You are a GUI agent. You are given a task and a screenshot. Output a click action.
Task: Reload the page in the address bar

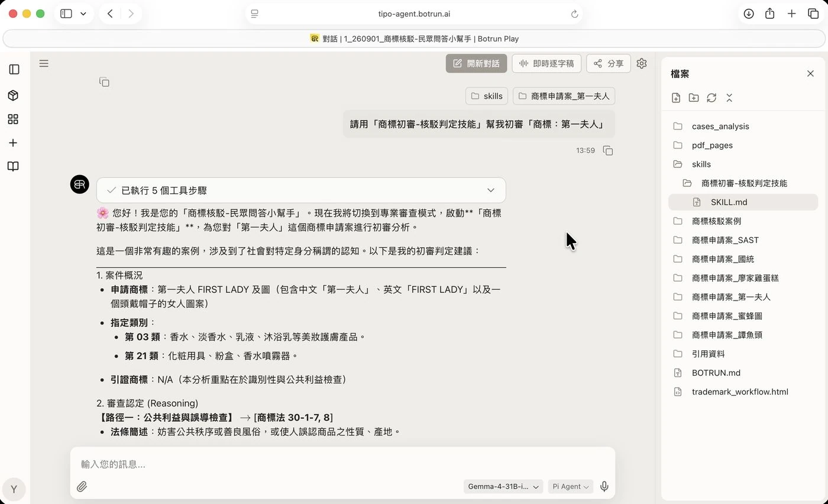pos(574,14)
